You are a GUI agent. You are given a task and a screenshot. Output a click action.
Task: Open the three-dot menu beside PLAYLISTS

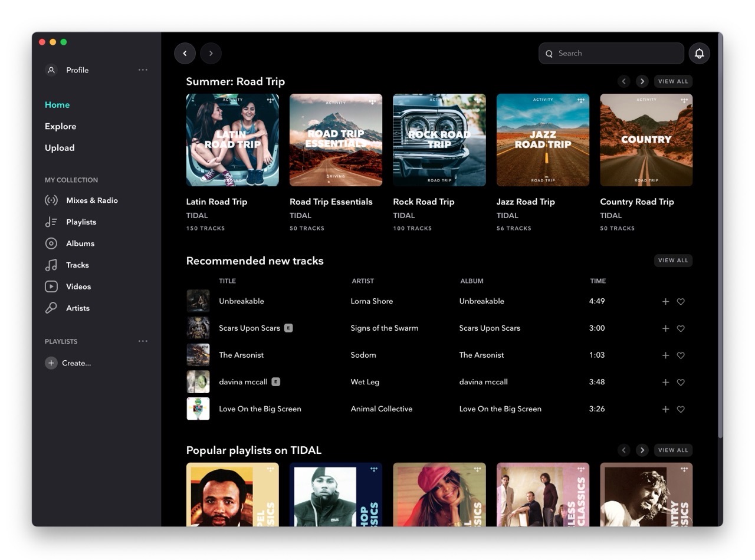(143, 341)
